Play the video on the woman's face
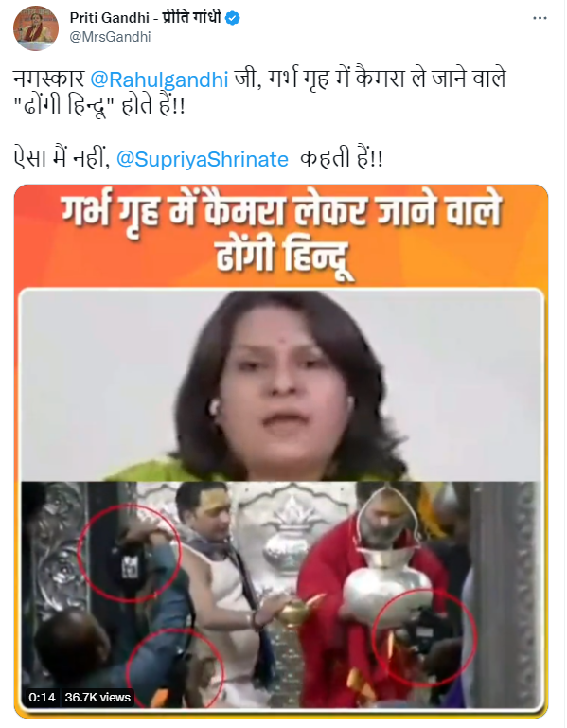The width and height of the screenshot is (567, 728). click(280, 385)
